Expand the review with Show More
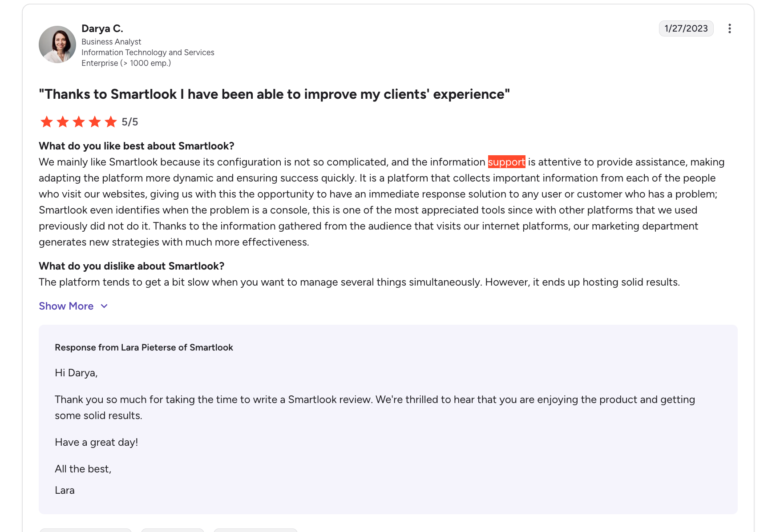 66,306
